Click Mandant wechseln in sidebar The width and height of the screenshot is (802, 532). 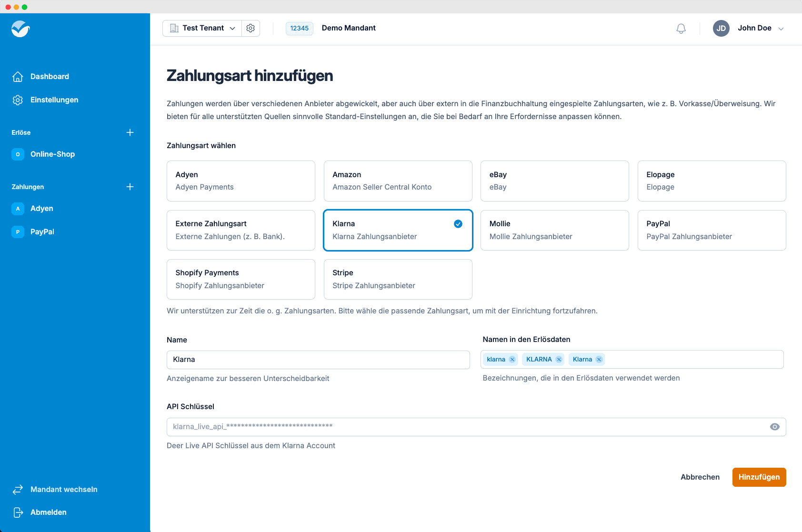pos(64,490)
